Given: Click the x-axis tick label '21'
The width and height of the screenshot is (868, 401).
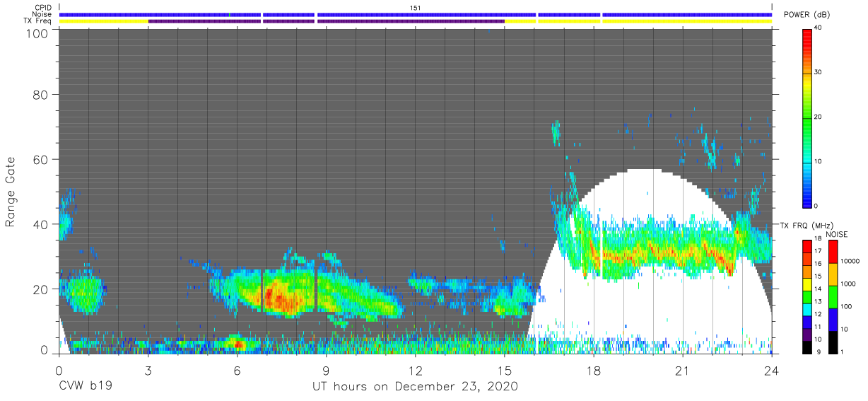Looking at the screenshot, I should point(682,370).
